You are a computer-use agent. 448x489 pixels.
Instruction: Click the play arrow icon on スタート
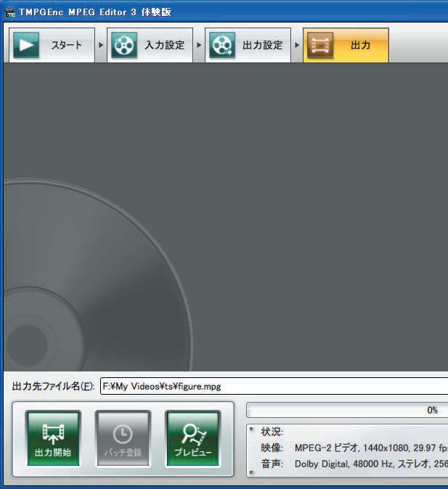[26, 45]
